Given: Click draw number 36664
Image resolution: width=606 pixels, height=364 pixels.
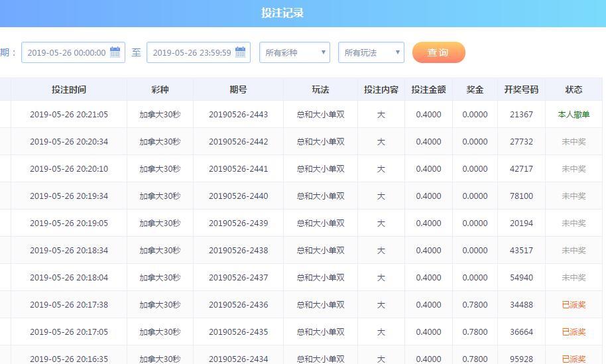Looking at the screenshot, I should click(x=521, y=332).
